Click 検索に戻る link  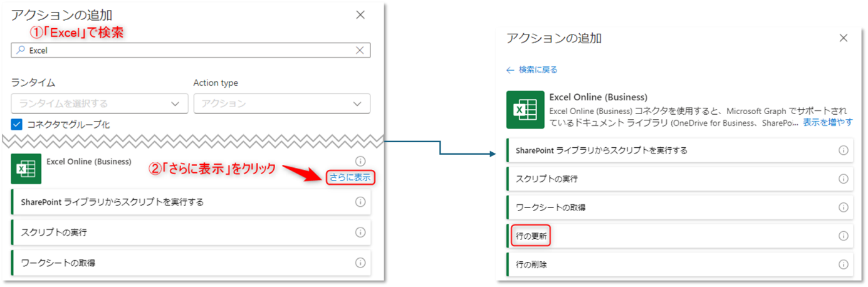[x=538, y=70]
